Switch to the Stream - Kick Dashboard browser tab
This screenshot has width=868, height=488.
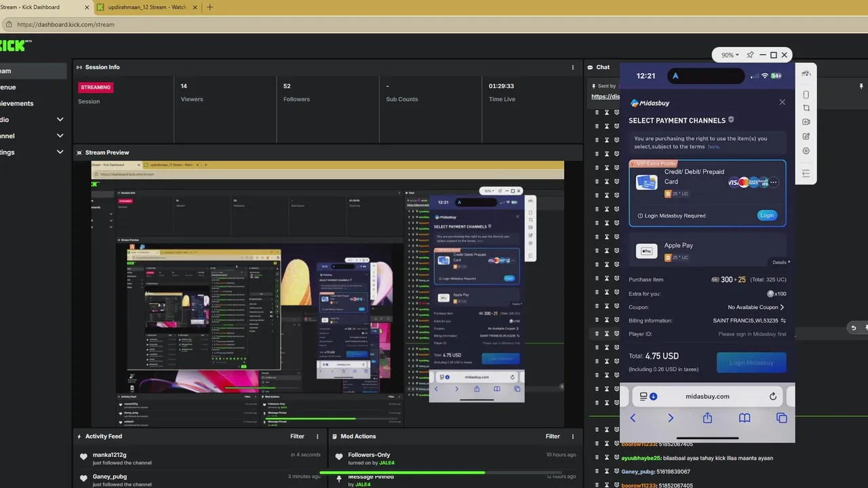point(41,7)
